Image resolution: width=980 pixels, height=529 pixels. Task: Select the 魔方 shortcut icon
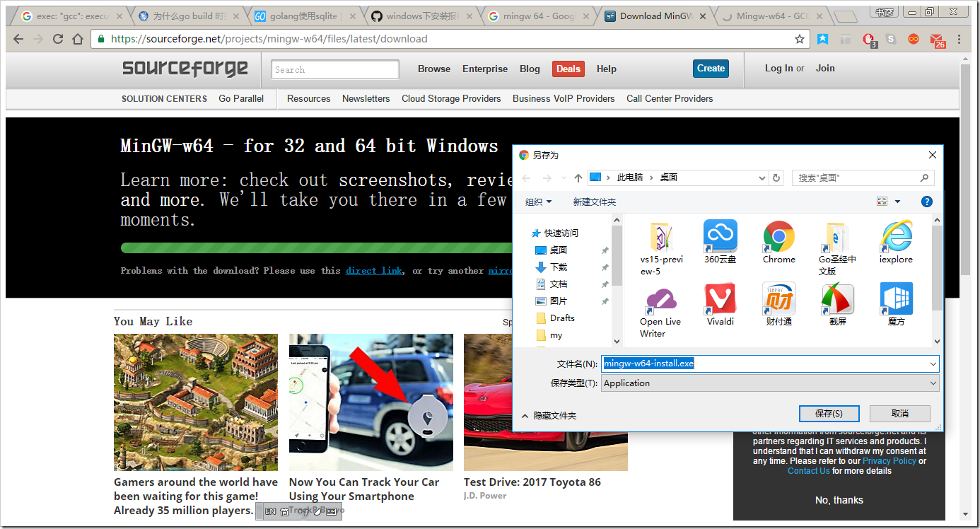coord(896,304)
